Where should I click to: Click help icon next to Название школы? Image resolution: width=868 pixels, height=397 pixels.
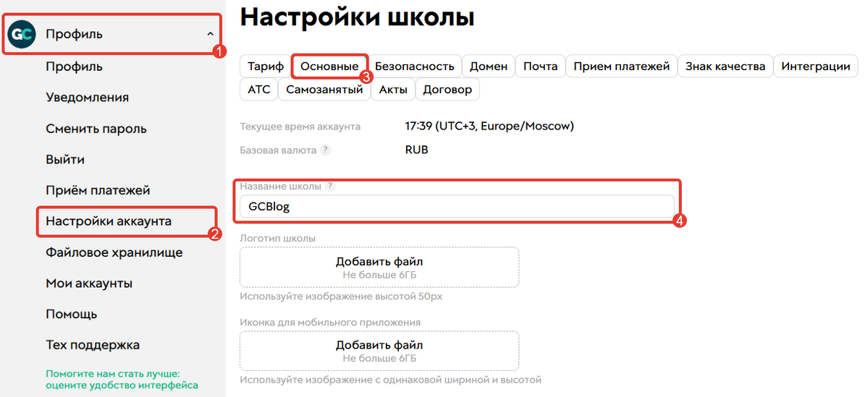click(330, 187)
